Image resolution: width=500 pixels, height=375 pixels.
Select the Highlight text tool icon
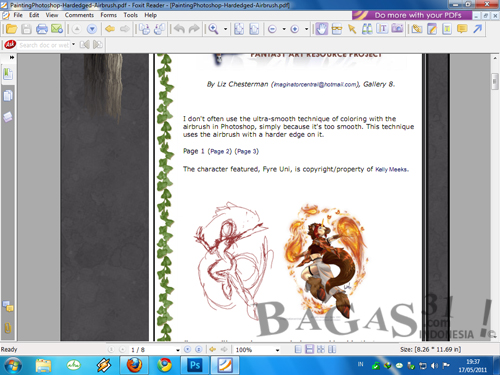[447, 29]
